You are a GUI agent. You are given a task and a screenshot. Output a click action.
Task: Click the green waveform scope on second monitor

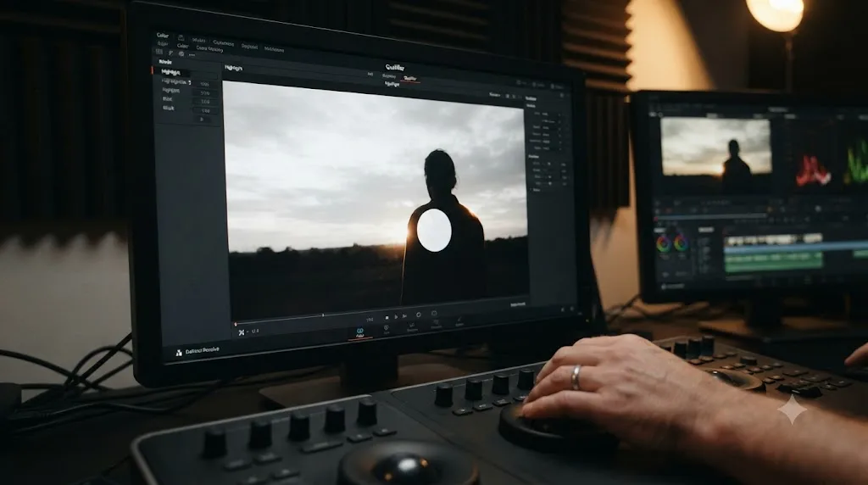pyautogui.click(x=857, y=162)
